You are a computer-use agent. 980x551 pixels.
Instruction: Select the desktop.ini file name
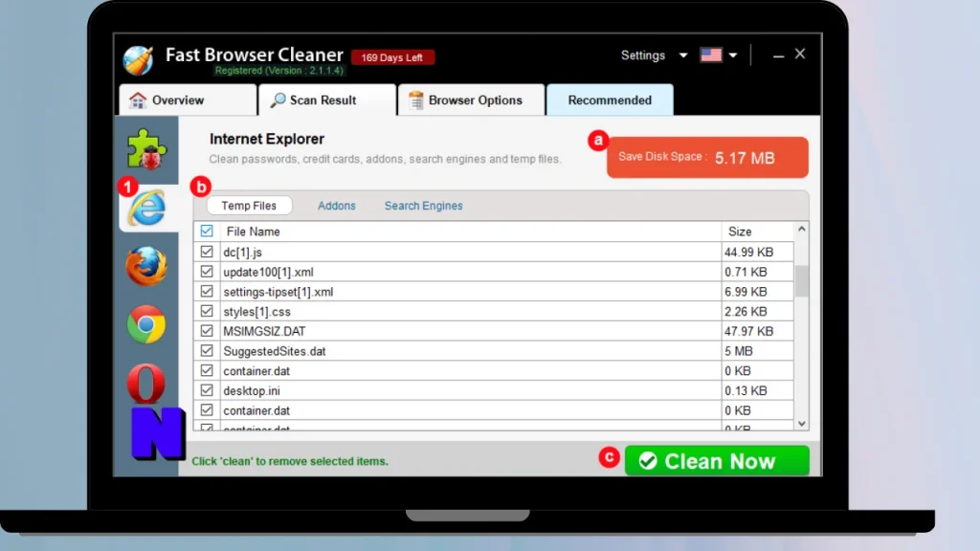pos(252,390)
